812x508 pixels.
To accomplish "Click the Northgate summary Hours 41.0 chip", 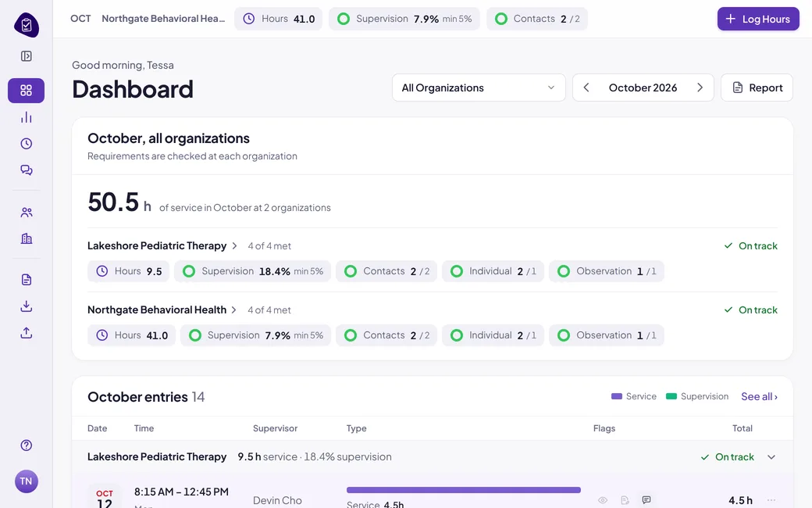I will point(131,335).
